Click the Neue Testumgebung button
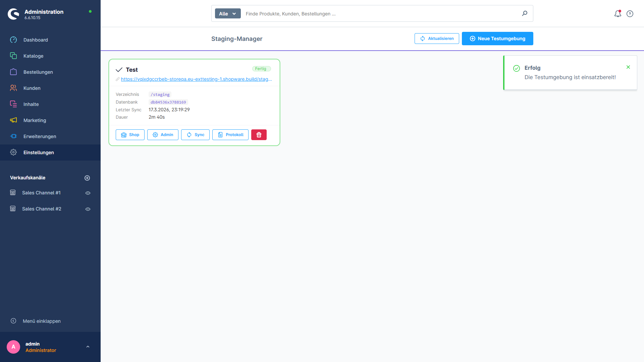 click(x=497, y=39)
